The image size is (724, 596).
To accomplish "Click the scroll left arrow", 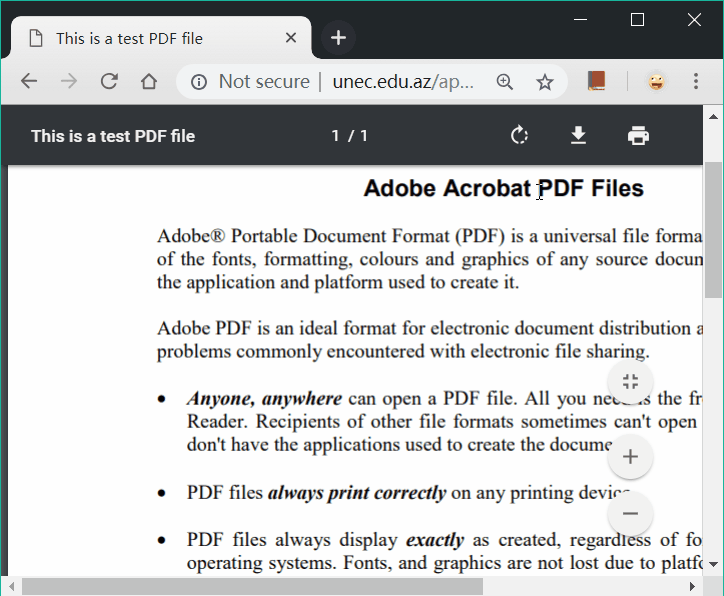I will click(12, 587).
